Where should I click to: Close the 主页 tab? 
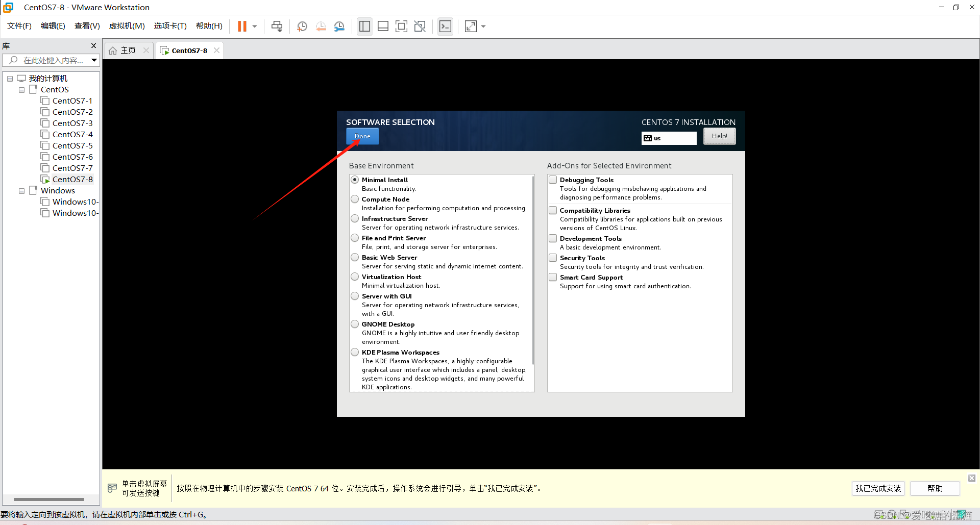pyautogui.click(x=146, y=50)
